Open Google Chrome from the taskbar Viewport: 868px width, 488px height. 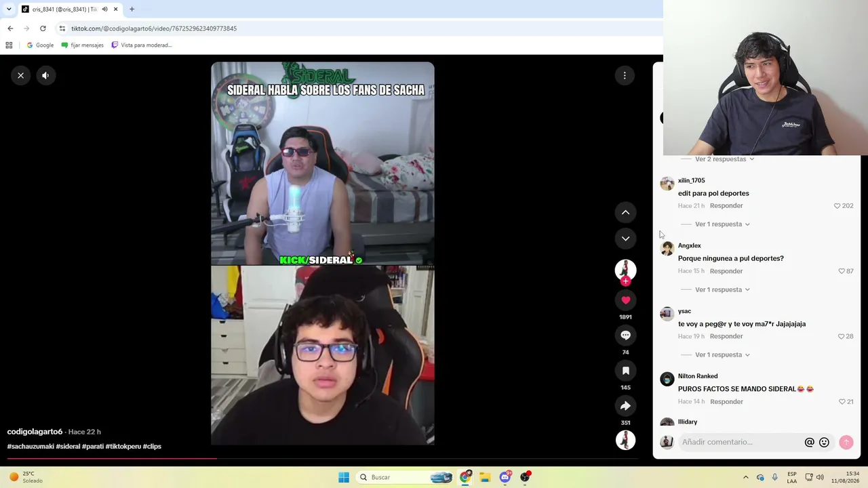pyautogui.click(x=465, y=477)
